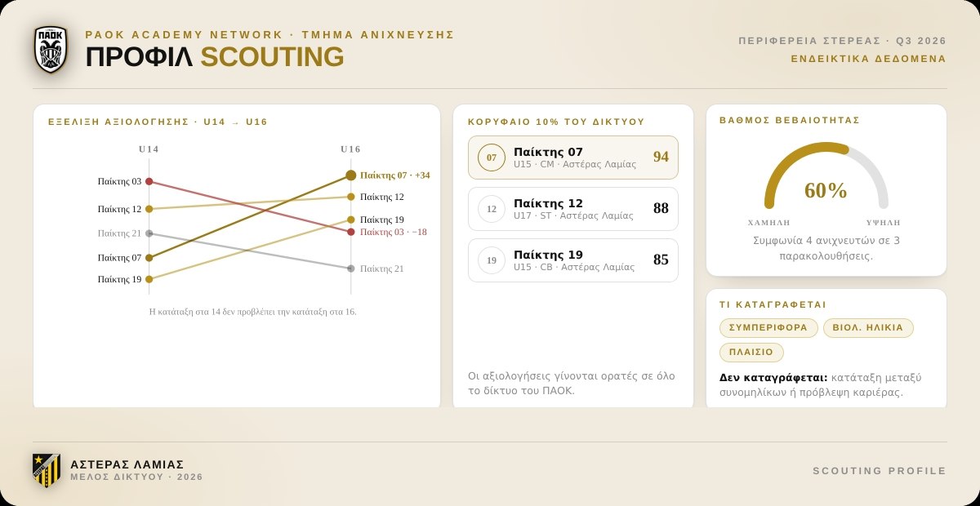Click score 94 on top card
Viewport: 980px width, 506px height.
click(x=661, y=157)
